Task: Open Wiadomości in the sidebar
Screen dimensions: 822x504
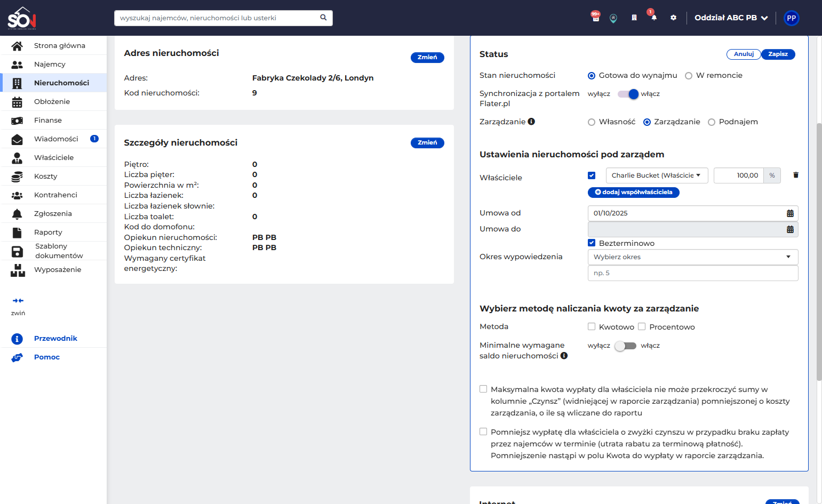Action: point(53,139)
